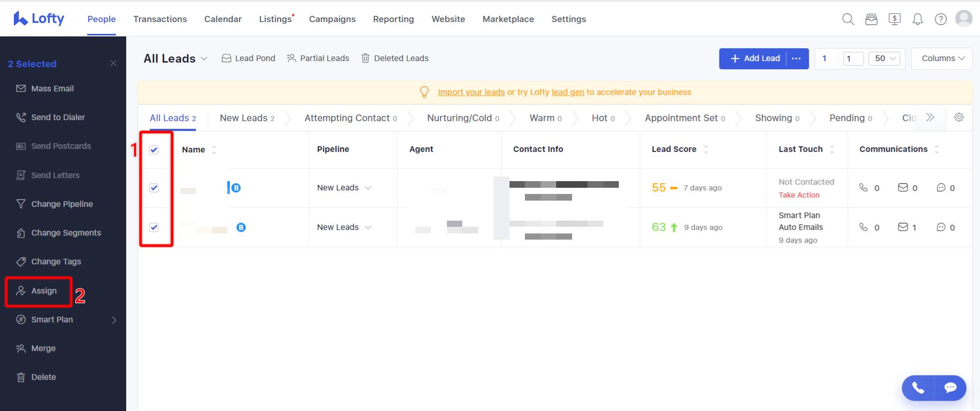The width and height of the screenshot is (980, 411).
Task: Toggle the select-all header checkbox
Action: [154, 149]
